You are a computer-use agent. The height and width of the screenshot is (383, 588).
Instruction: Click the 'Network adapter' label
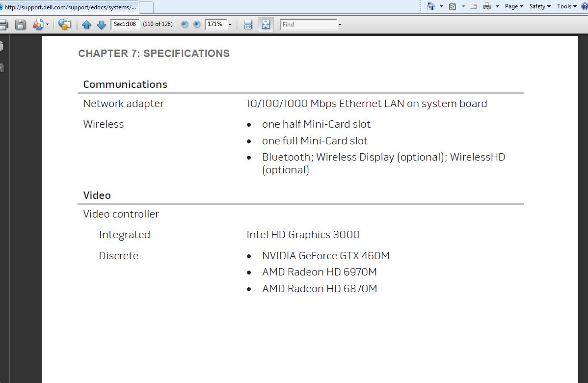pos(123,104)
